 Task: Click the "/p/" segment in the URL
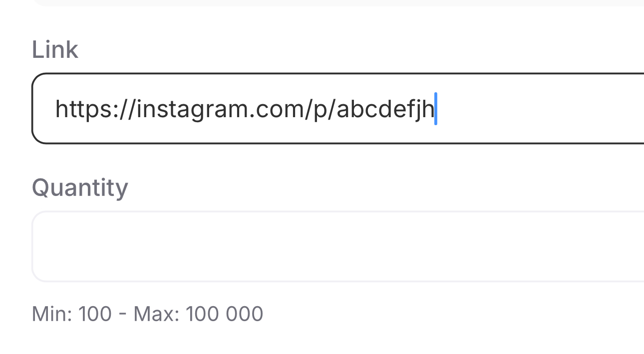click(x=321, y=109)
